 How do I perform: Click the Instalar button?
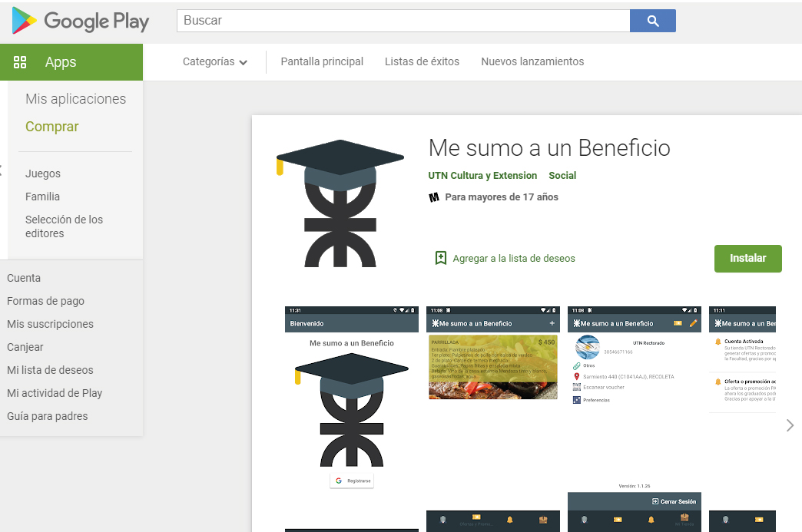point(747,258)
